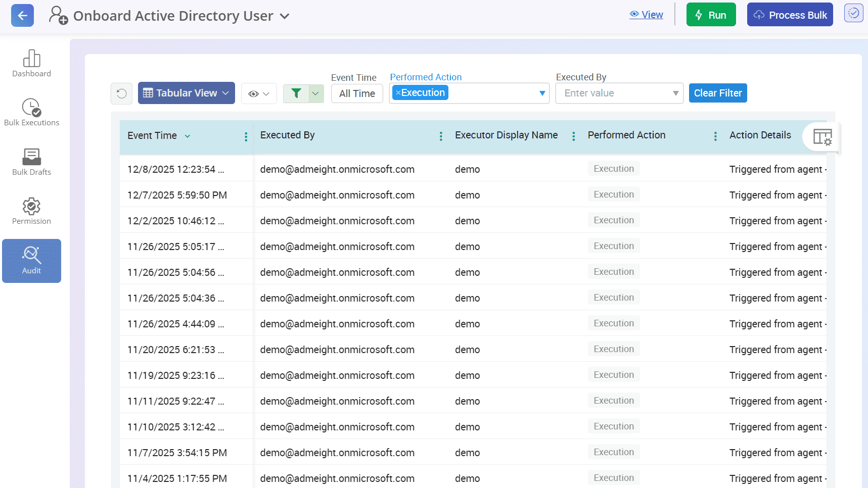Open the Executed By value dropdown
The height and width of the screenshot is (488, 868).
pos(675,93)
